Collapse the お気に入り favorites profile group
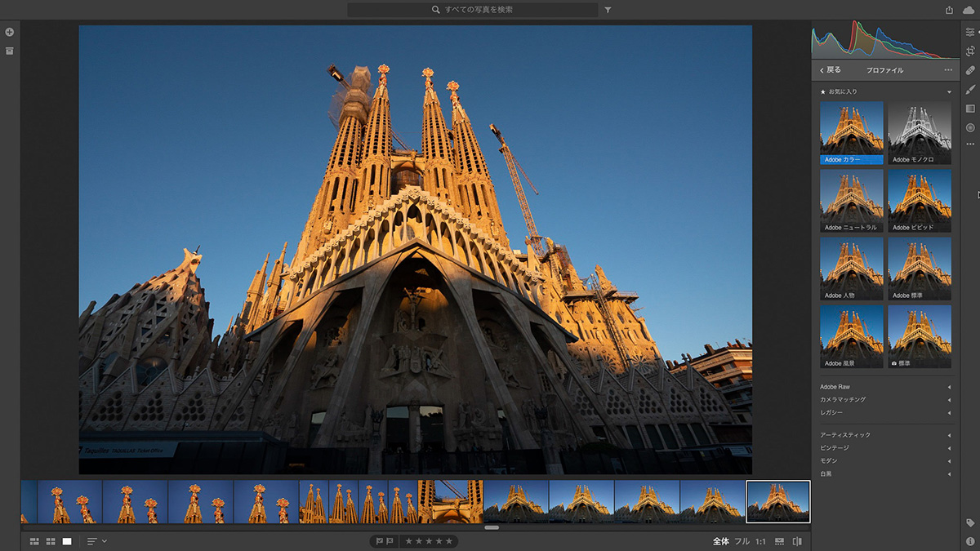Image resolution: width=980 pixels, height=551 pixels. coord(949,92)
